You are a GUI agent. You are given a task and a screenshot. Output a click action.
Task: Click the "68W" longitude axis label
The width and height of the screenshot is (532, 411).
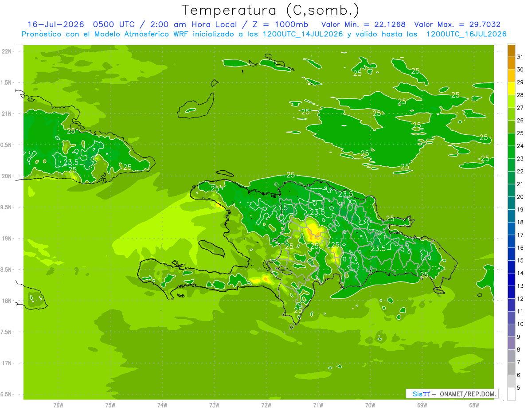pos(474,405)
